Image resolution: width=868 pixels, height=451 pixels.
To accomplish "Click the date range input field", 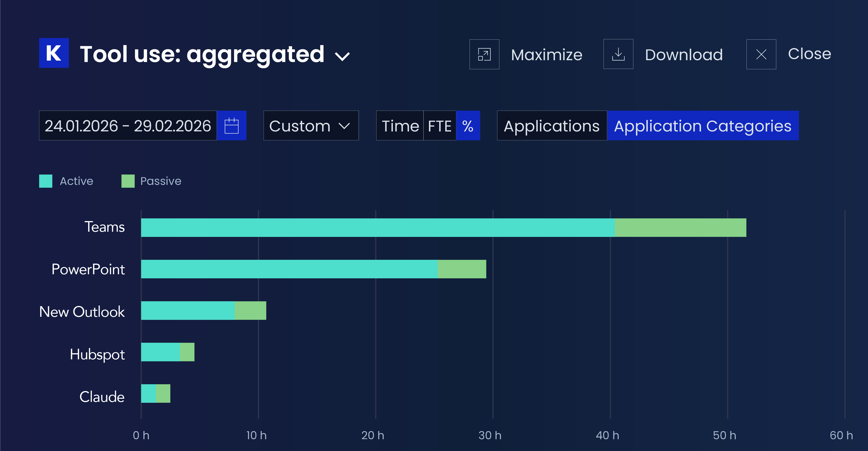I will pos(128,126).
